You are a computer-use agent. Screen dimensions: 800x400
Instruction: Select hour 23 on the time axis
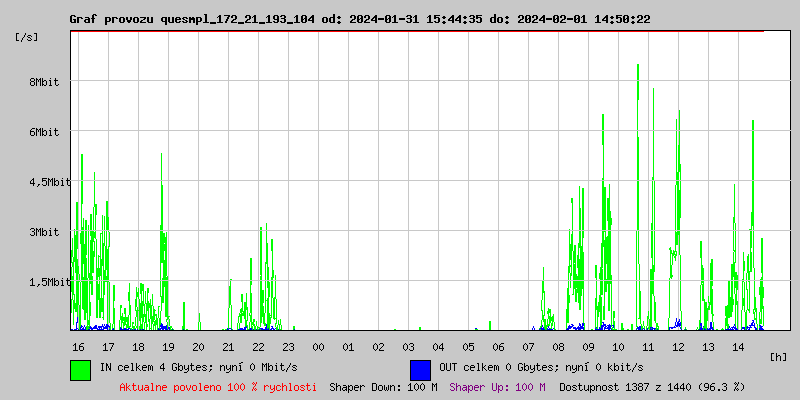(x=288, y=346)
